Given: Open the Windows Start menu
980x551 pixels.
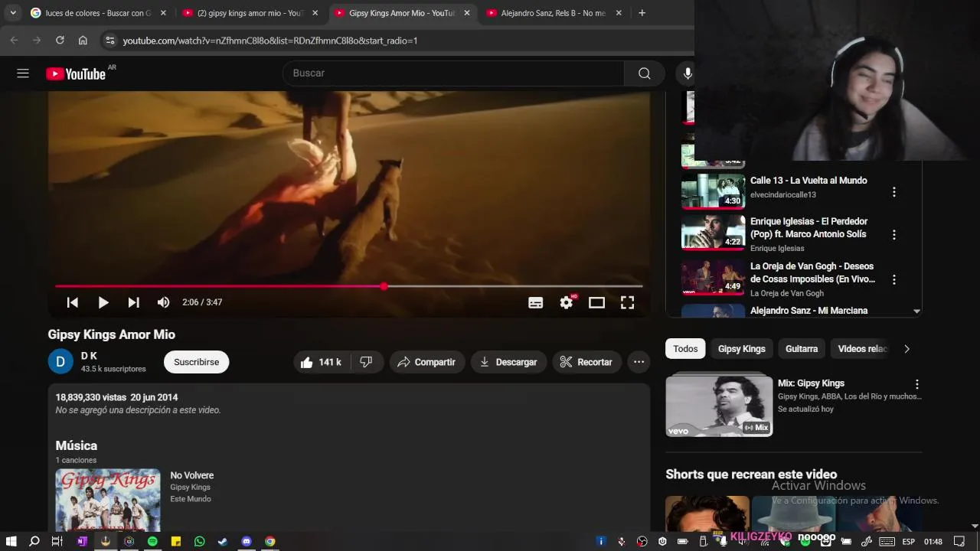Looking at the screenshot, I should [11, 541].
